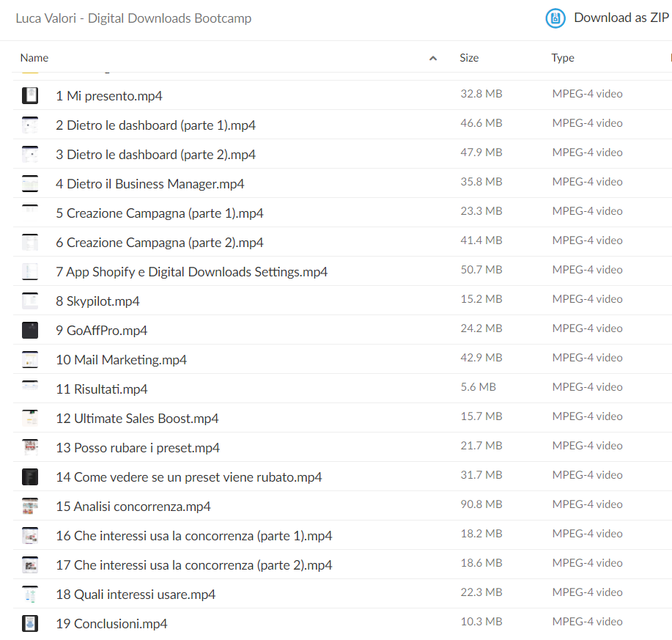Open the file name 19 Conclusioni.mp4
672x640 pixels.
click(111, 624)
